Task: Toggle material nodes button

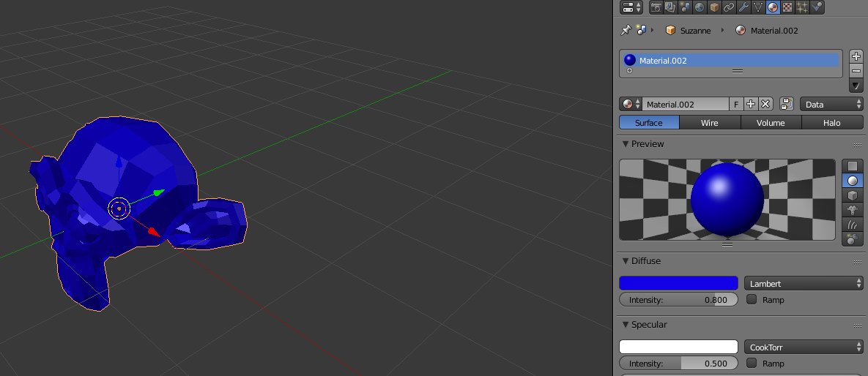Action: click(787, 104)
